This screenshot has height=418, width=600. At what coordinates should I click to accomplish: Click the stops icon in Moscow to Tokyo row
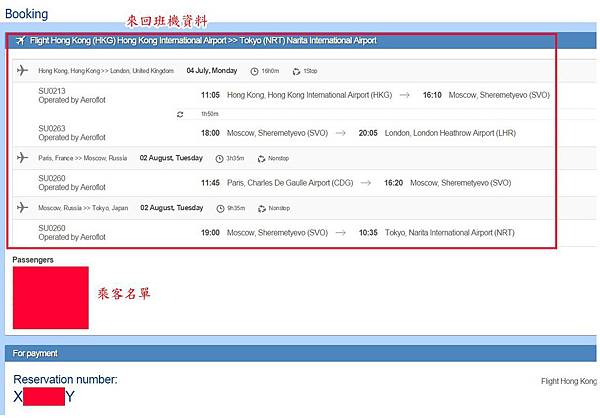click(x=262, y=209)
